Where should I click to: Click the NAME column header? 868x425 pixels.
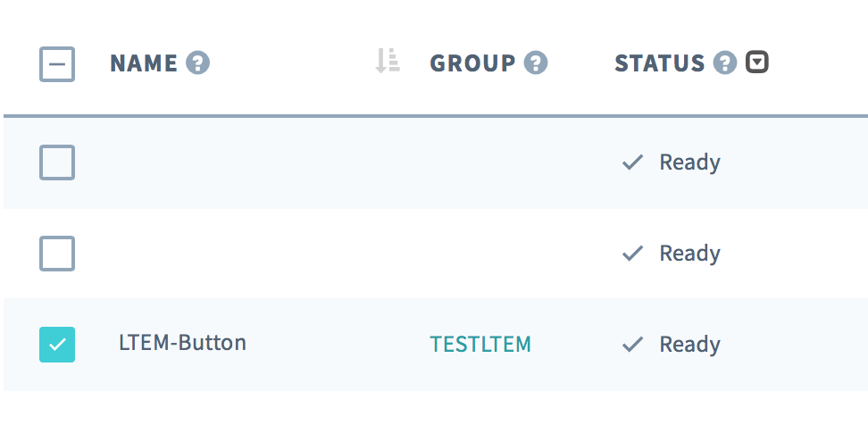(x=143, y=63)
